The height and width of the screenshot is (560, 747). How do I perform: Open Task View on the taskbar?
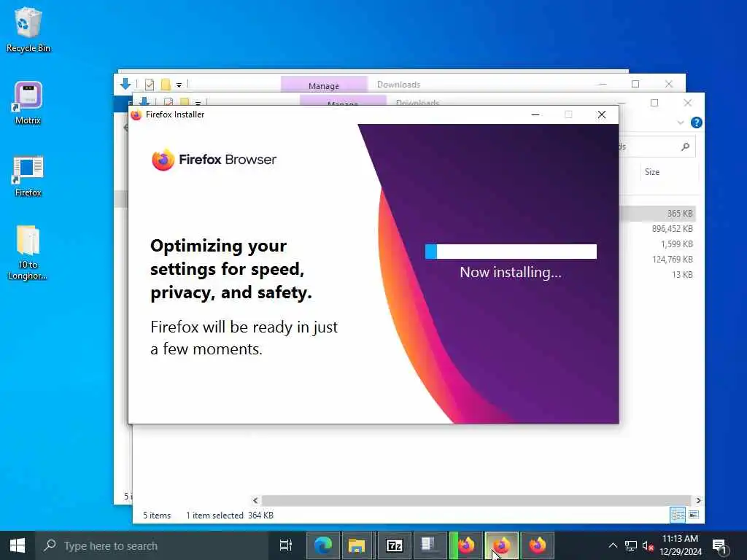tap(286, 545)
